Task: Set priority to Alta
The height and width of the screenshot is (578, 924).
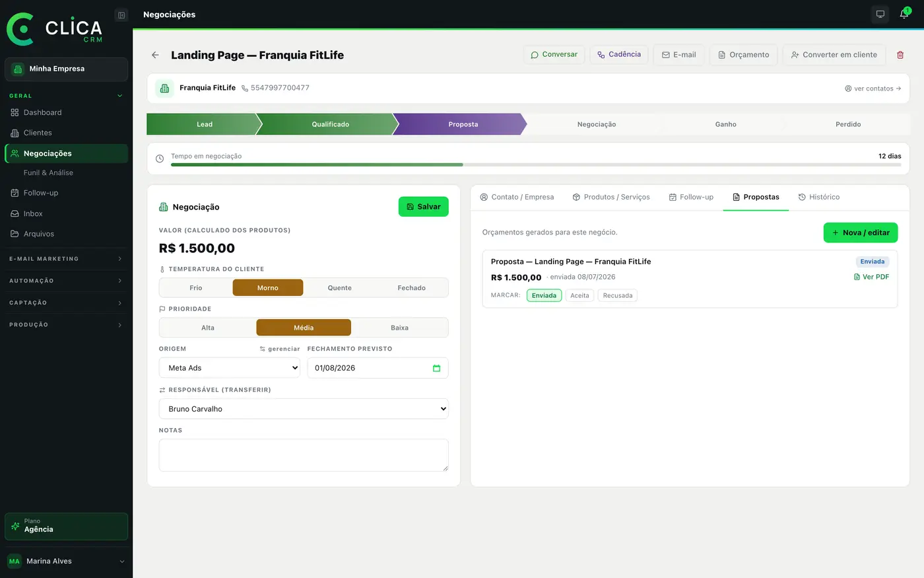Action: coord(208,328)
